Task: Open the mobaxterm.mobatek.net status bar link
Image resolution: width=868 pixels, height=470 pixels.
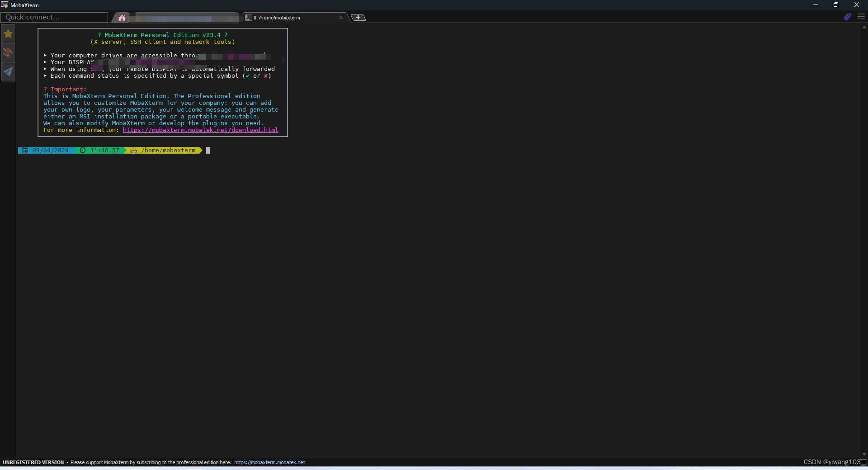Action: 269,462
